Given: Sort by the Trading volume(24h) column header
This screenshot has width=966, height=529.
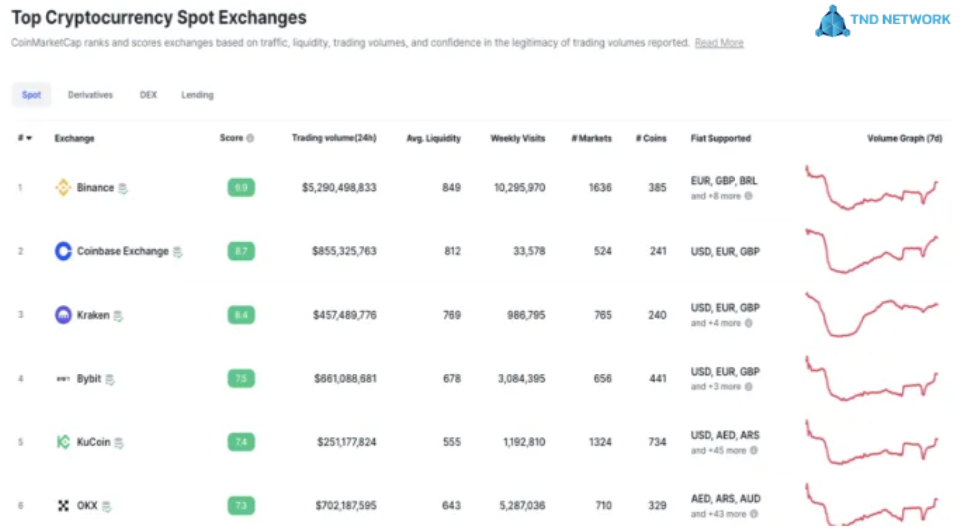Looking at the screenshot, I should 334,139.
